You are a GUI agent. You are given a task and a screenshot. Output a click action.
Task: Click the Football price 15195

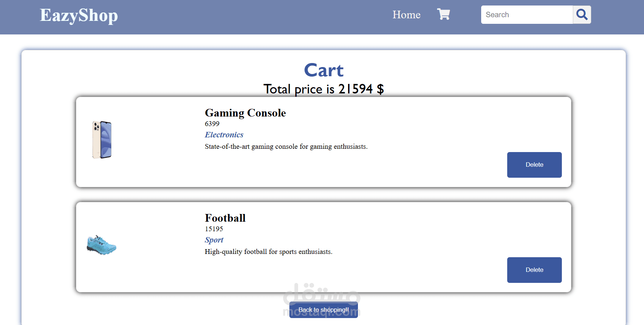(214, 229)
